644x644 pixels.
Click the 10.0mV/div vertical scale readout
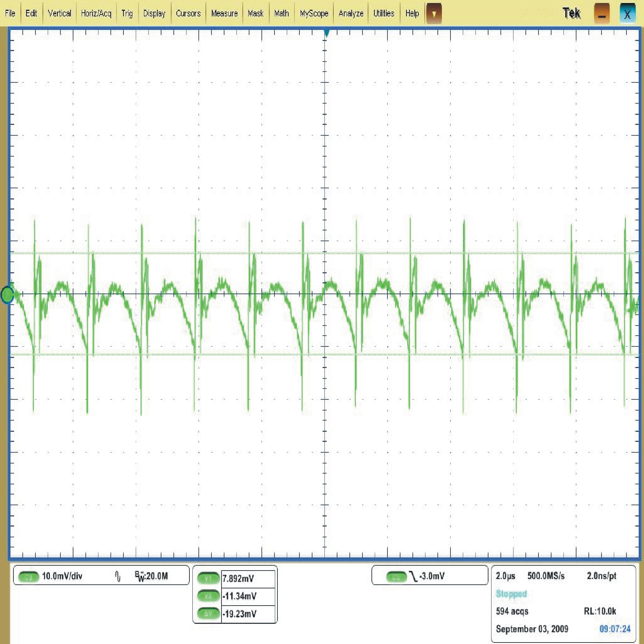(62, 576)
